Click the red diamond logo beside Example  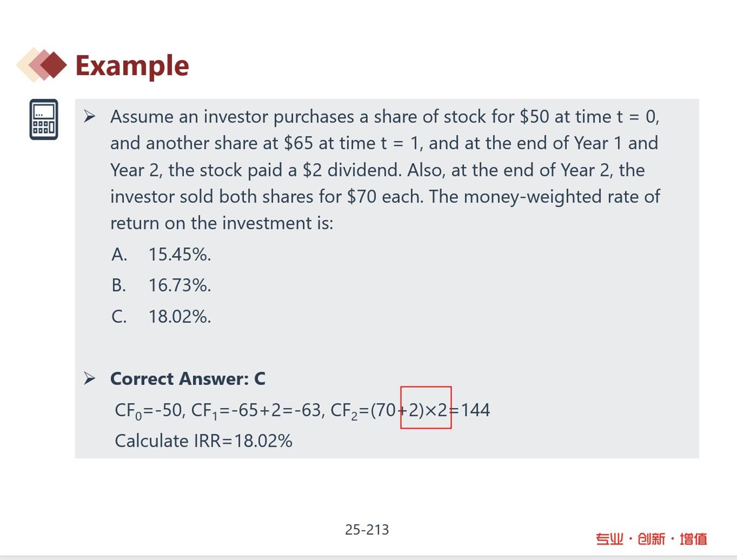pyautogui.click(x=42, y=65)
